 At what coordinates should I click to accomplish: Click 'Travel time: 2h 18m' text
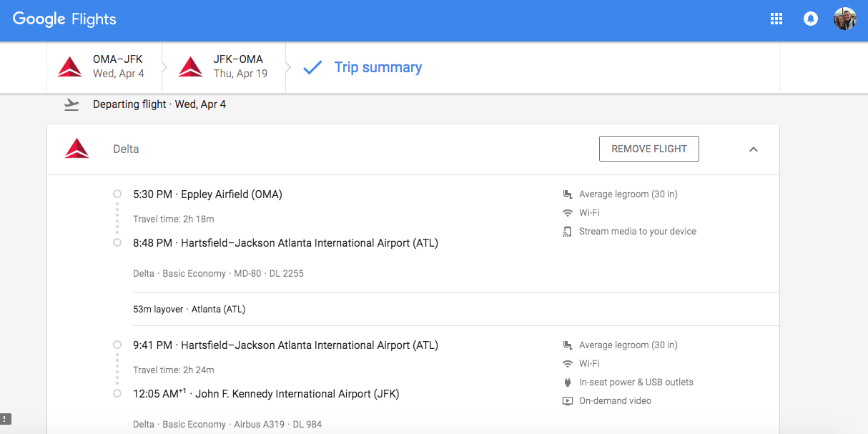[x=174, y=219]
